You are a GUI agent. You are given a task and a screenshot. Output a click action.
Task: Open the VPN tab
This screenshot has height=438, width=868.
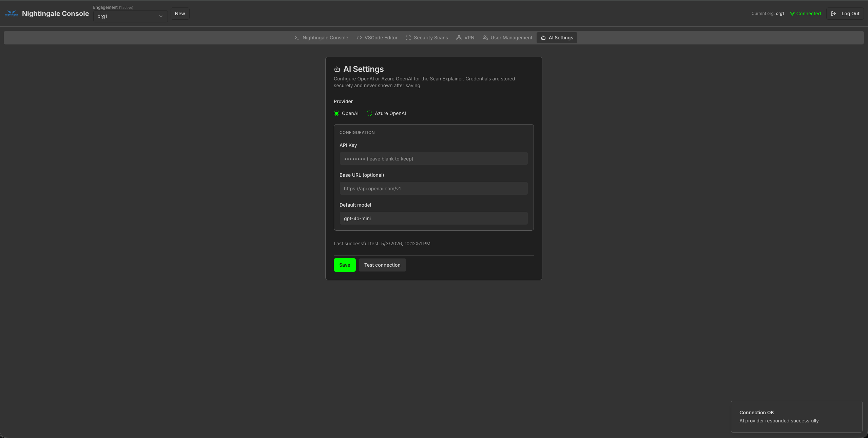pyautogui.click(x=465, y=38)
